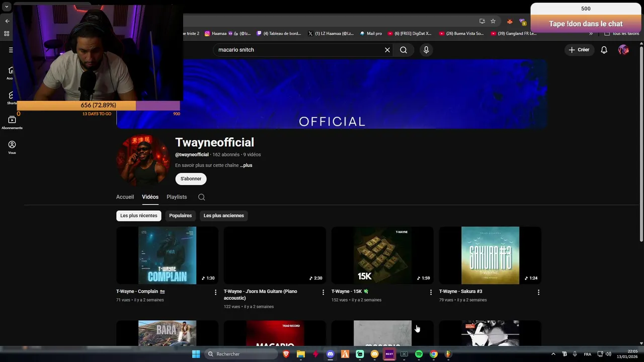Select Les plus anciennes filter chip

pos(224,216)
